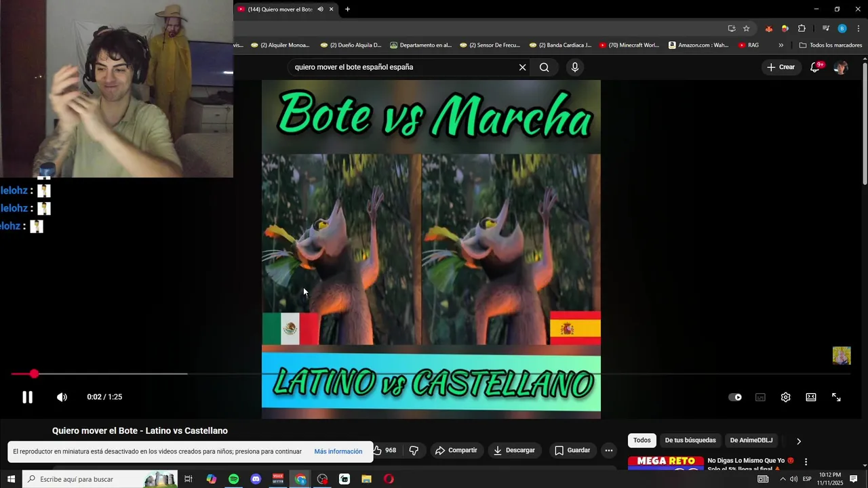Show hidden system tray icons
Viewport: 868px width, 488px height.
point(783,479)
